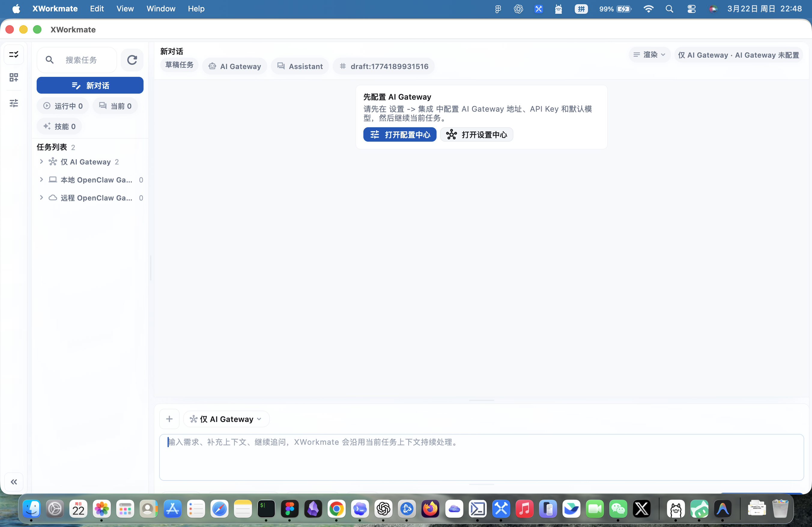Click the Assistant chip in header
The width and height of the screenshot is (812, 527).
pyautogui.click(x=300, y=66)
